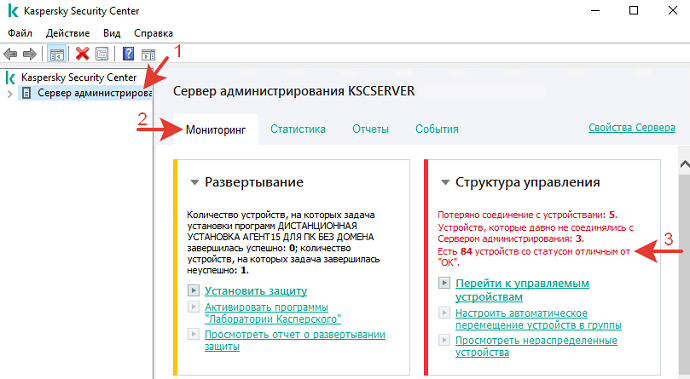Image resolution: width=690 pixels, height=379 pixels.
Task: Toggle the action pane toolbar icon
Action: click(148, 55)
